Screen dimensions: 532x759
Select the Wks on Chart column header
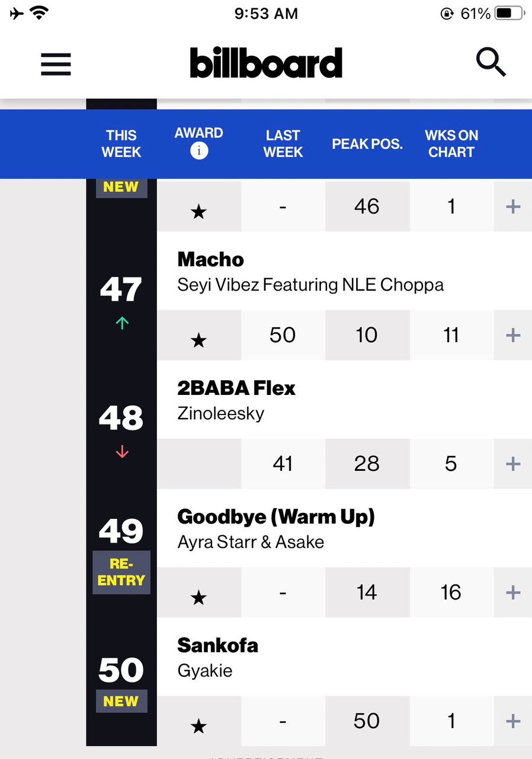coord(451,144)
